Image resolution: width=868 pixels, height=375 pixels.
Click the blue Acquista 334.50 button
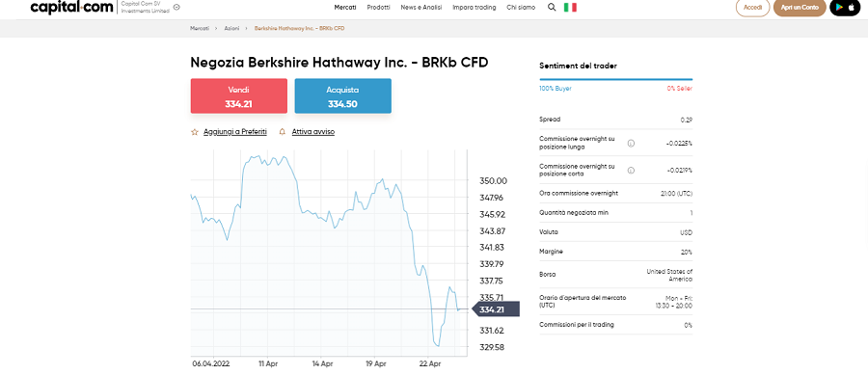point(342,96)
